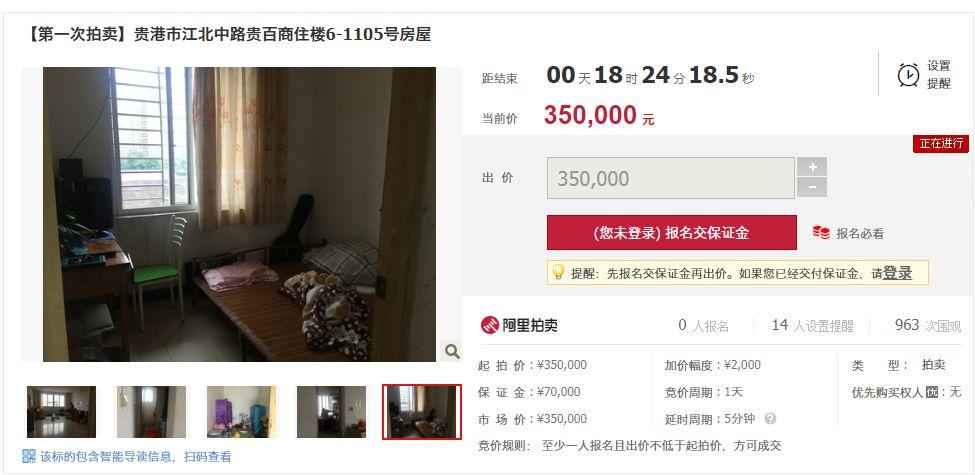Click the 设置提醒 text label
The image size is (975, 475).
coord(938,75)
